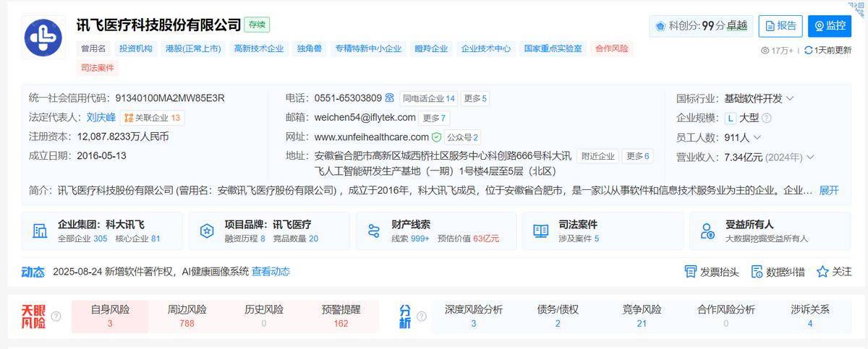Open the 关联企业 13 badge
Image resolution: width=868 pixels, height=349 pixels.
(x=152, y=118)
